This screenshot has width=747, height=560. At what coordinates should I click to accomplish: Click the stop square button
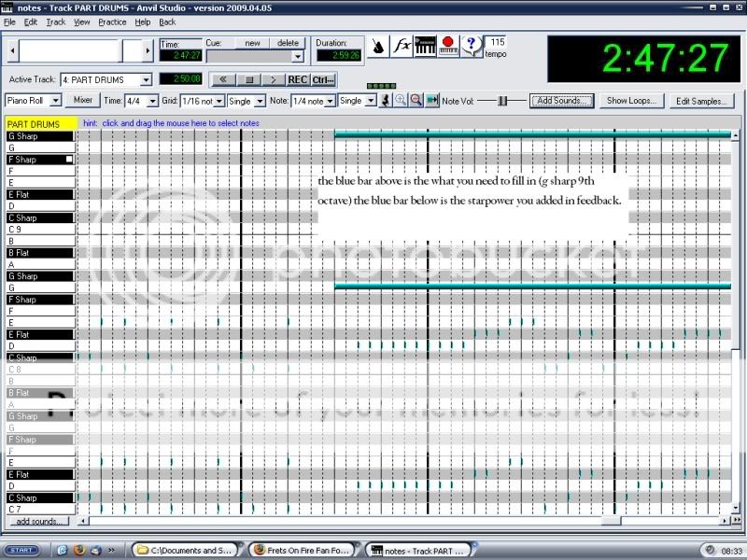[248, 79]
